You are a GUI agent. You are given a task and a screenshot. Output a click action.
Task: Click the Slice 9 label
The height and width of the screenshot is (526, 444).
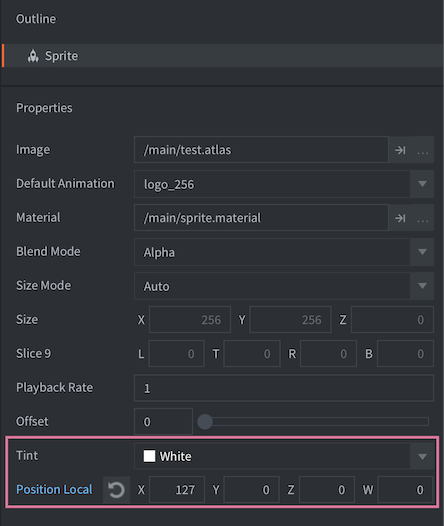click(x=34, y=353)
